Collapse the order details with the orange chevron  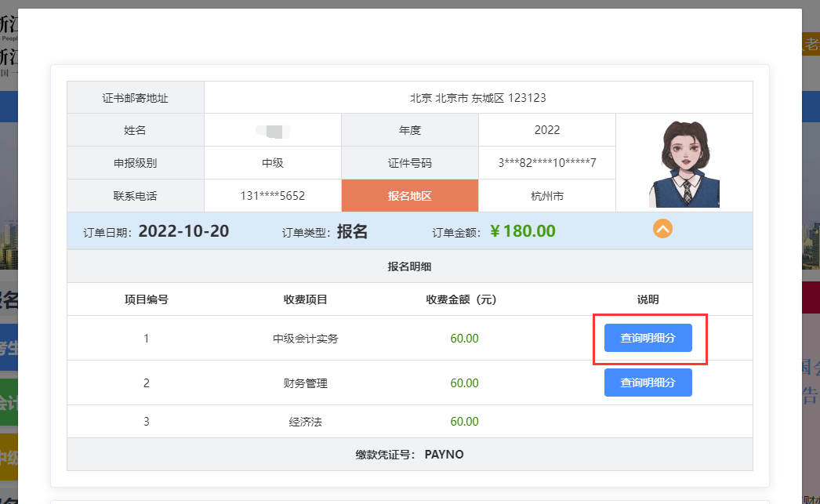point(662,229)
